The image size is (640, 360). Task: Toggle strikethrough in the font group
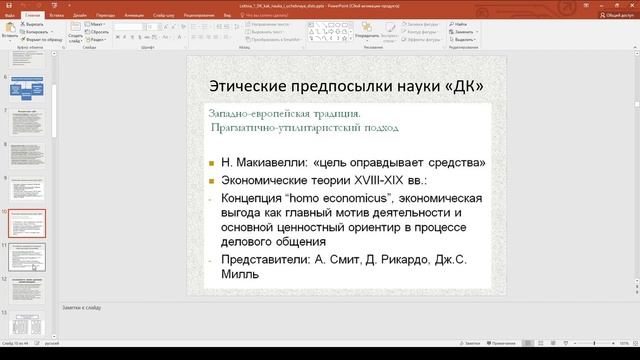[147, 37]
